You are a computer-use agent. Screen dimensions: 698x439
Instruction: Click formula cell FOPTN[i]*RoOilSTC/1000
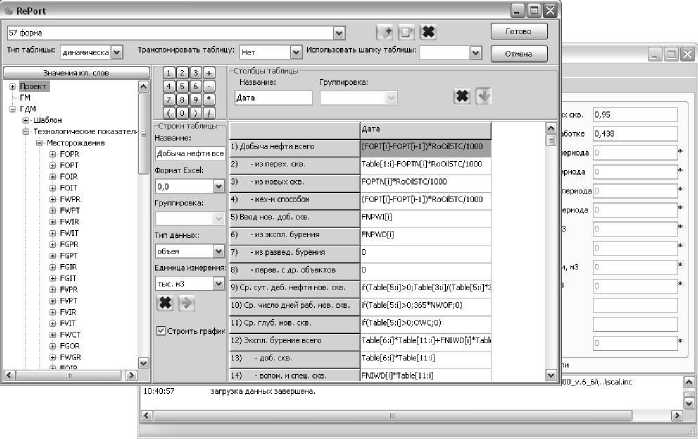coord(426,182)
